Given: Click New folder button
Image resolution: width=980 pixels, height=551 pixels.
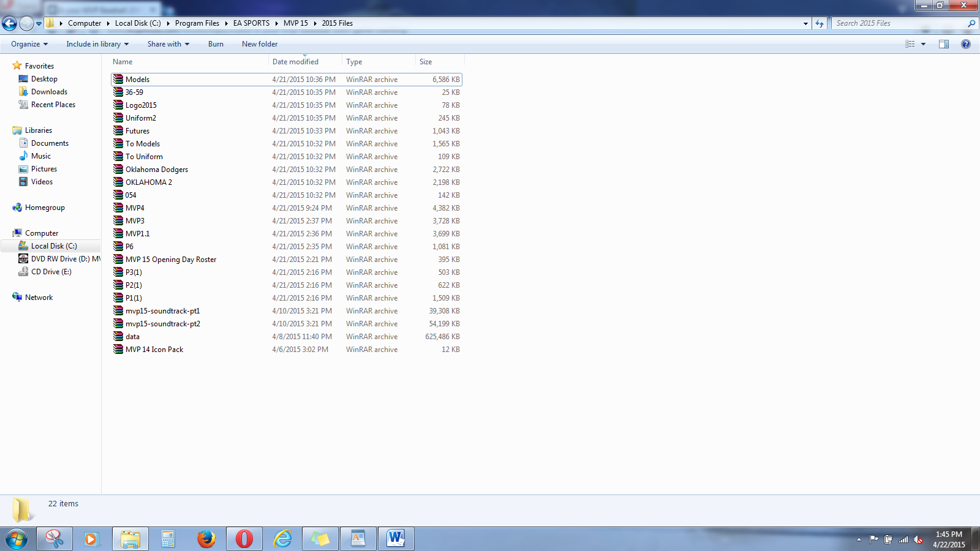Looking at the screenshot, I should pos(260,44).
